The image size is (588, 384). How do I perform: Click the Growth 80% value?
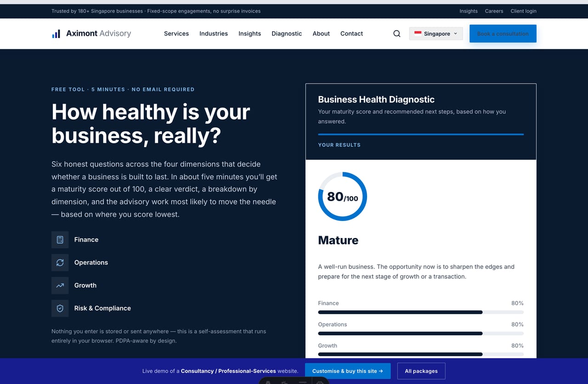(x=517, y=345)
